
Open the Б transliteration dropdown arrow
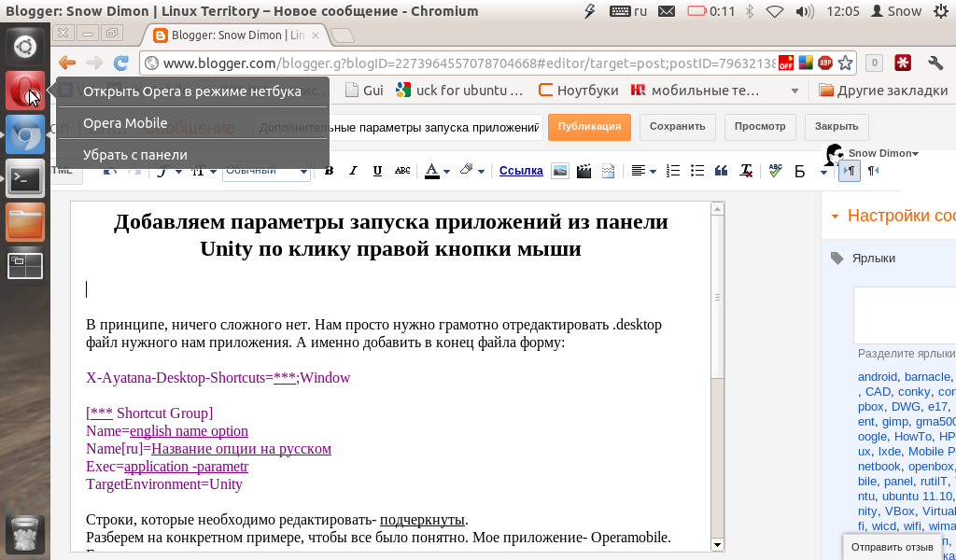click(823, 173)
